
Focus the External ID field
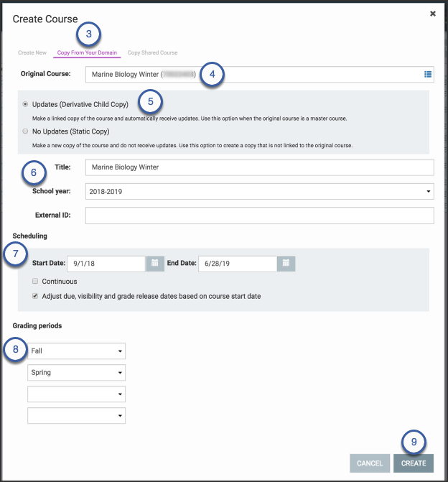260,215
